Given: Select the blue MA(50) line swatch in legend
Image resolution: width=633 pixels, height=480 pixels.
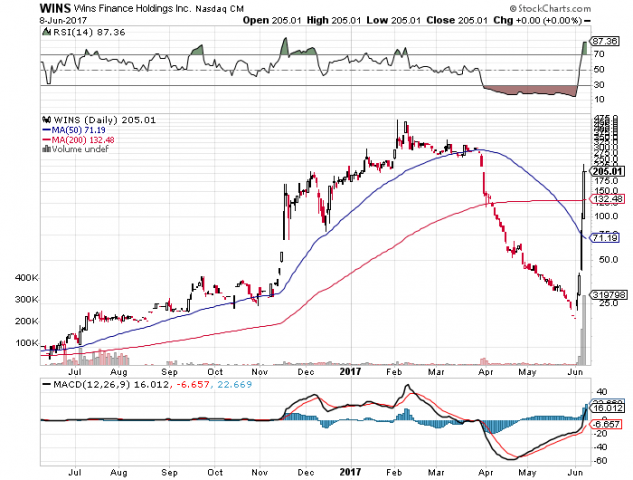Looking at the screenshot, I should point(46,130).
